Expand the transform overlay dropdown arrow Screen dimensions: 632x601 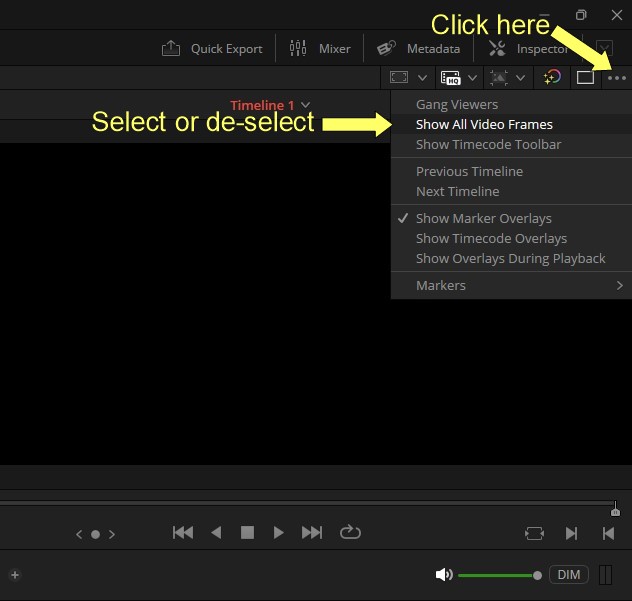520,77
